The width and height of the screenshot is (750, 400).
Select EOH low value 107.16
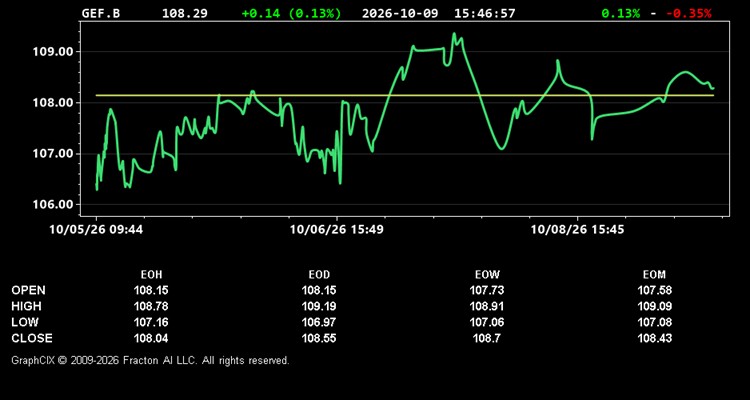click(x=151, y=322)
